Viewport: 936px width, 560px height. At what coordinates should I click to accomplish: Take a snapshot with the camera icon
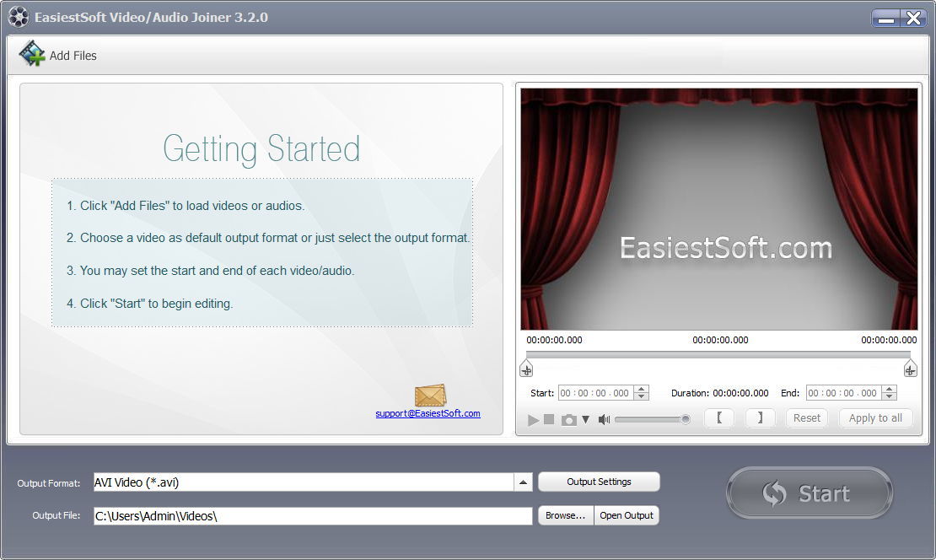click(x=568, y=418)
